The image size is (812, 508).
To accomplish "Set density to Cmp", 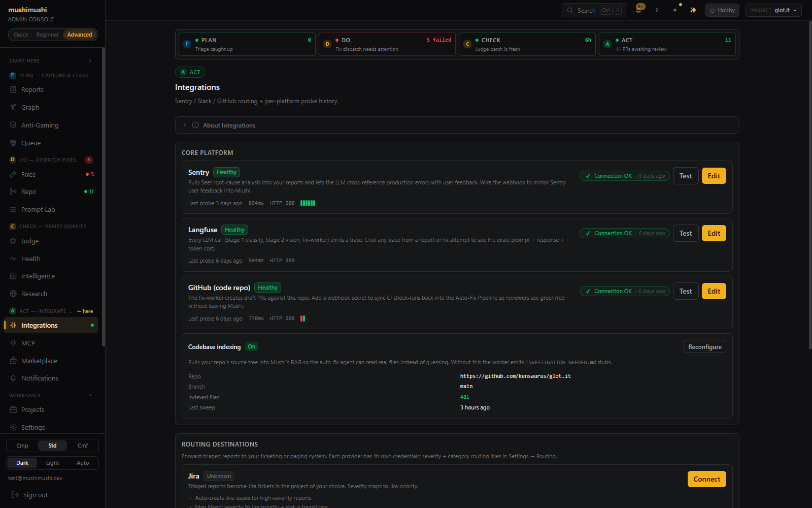I will pyautogui.click(x=22, y=446).
